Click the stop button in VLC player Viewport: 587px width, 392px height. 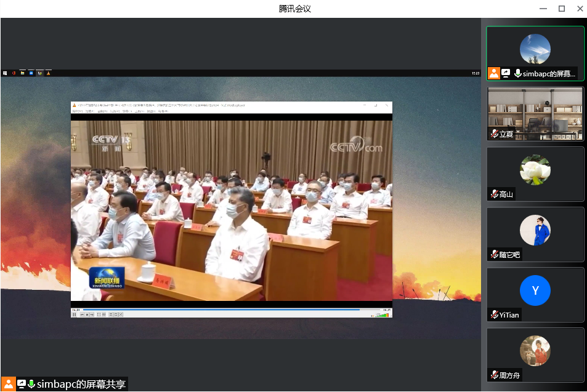coord(87,314)
